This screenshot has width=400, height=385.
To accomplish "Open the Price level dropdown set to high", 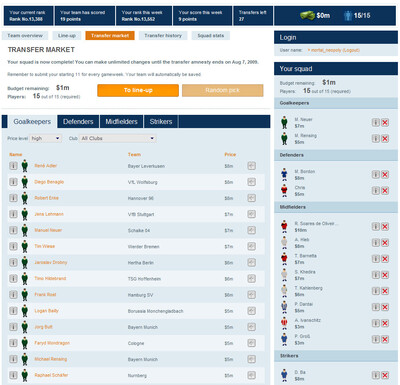I will tap(46, 138).
